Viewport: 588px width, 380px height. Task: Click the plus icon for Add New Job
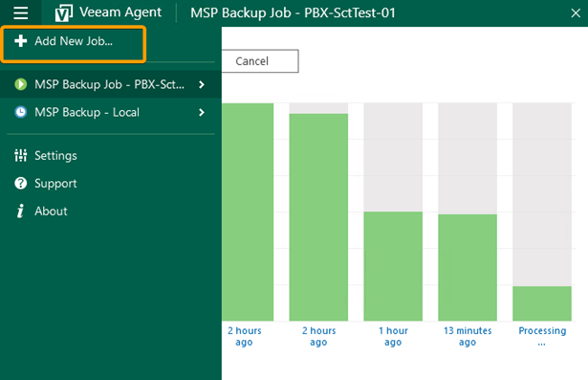pyautogui.click(x=21, y=40)
